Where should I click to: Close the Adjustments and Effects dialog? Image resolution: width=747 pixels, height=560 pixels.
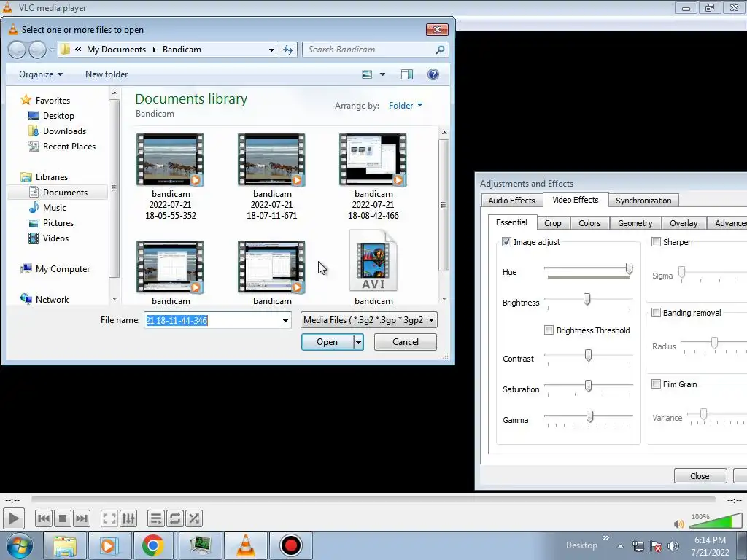tap(700, 476)
